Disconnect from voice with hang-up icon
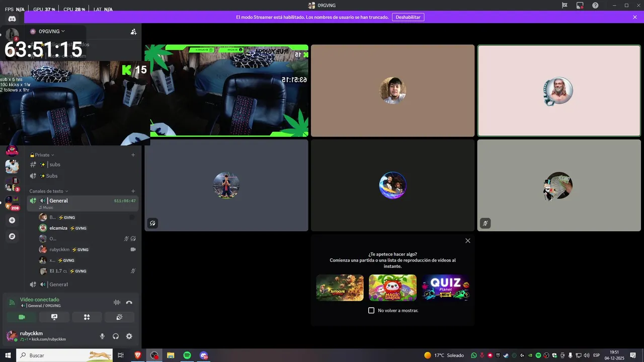Viewport: 644px width, 362px height. (129, 303)
